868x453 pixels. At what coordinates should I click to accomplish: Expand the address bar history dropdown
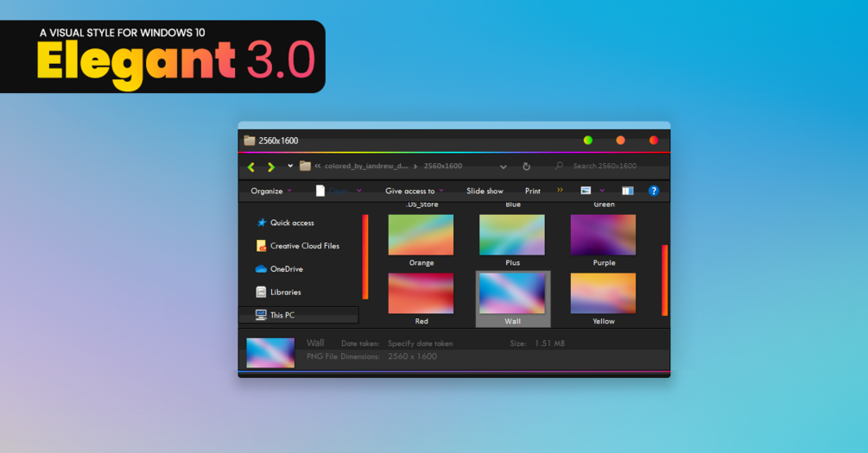pyautogui.click(x=504, y=167)
